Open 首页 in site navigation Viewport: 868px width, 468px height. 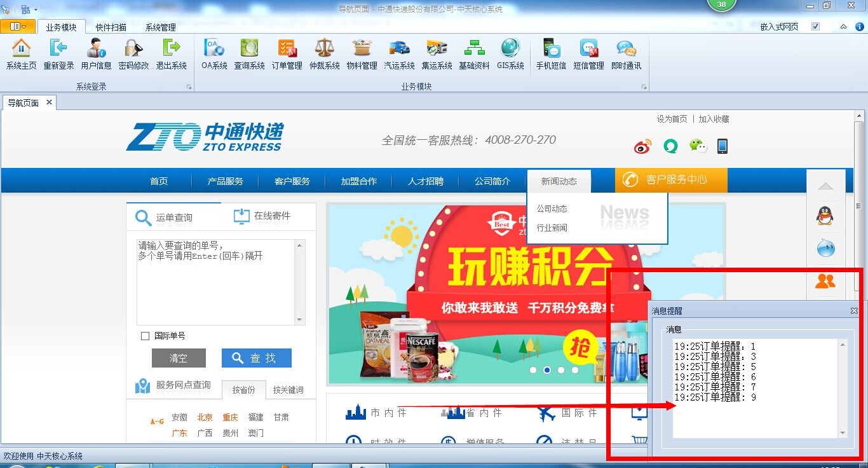click(x=159, y=181)
